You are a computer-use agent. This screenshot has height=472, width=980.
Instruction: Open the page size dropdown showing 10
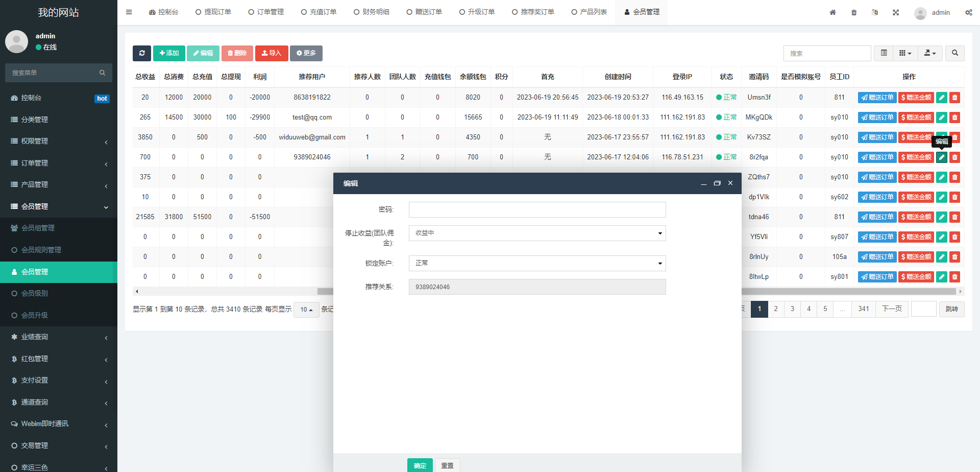(x=306, y=310)
